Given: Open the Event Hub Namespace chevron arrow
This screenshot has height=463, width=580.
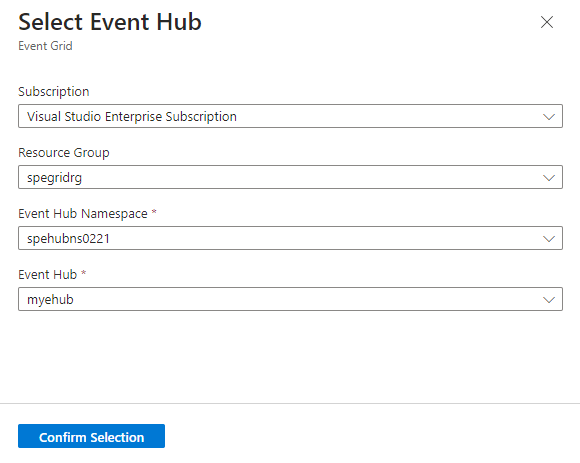Looking at the screenshot, I should click(x=549, y=239).
